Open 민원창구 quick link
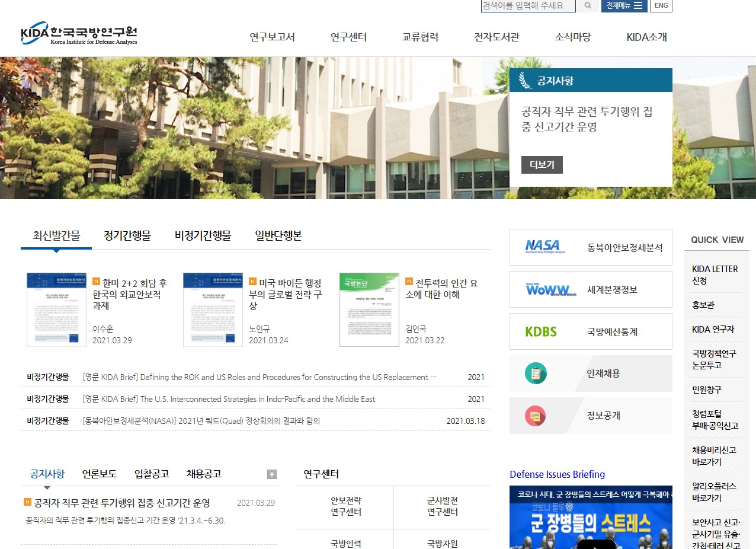The height and width of the screenshot is (549, 756). click(x=707, y=390)
